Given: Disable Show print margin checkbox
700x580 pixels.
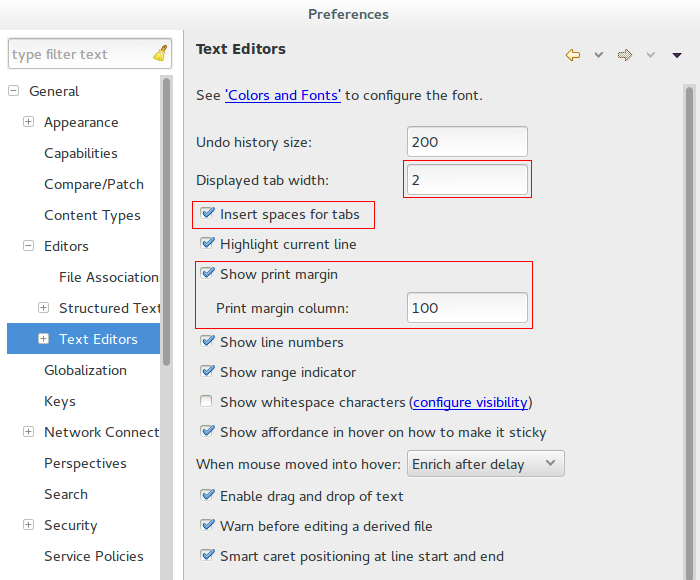Looking at the screenshot, I should [x=207, y=273].
